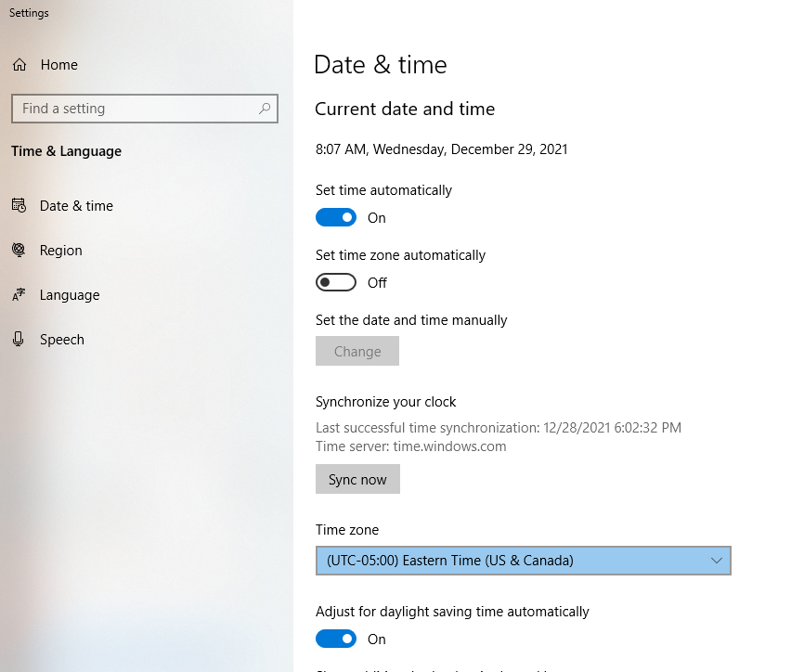
Task: Click the Time & Language section heading
Action: tap(67, 151)
